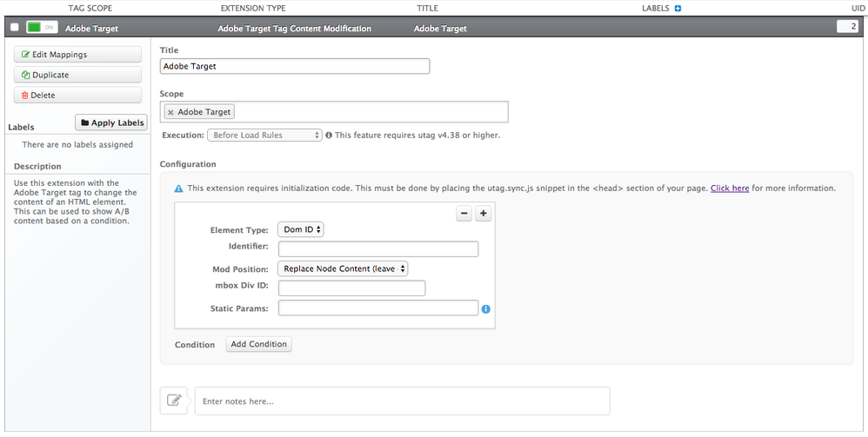The height and width of the screenshot is (437, 868).
Task: Click the info icon next to Execution dropdown
Action: 330,136
